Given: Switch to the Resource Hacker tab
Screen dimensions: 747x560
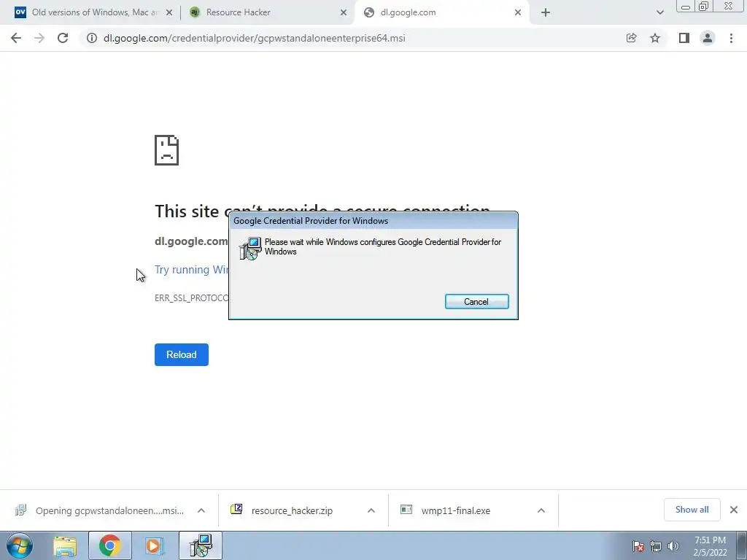Looking at the screenshot, I should point(267,12).
